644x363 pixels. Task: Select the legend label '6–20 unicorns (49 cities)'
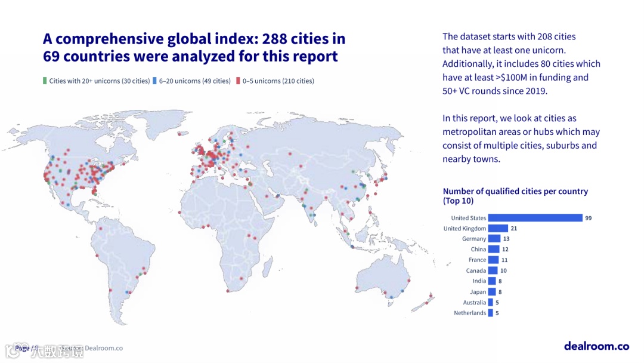coord(194,81)
